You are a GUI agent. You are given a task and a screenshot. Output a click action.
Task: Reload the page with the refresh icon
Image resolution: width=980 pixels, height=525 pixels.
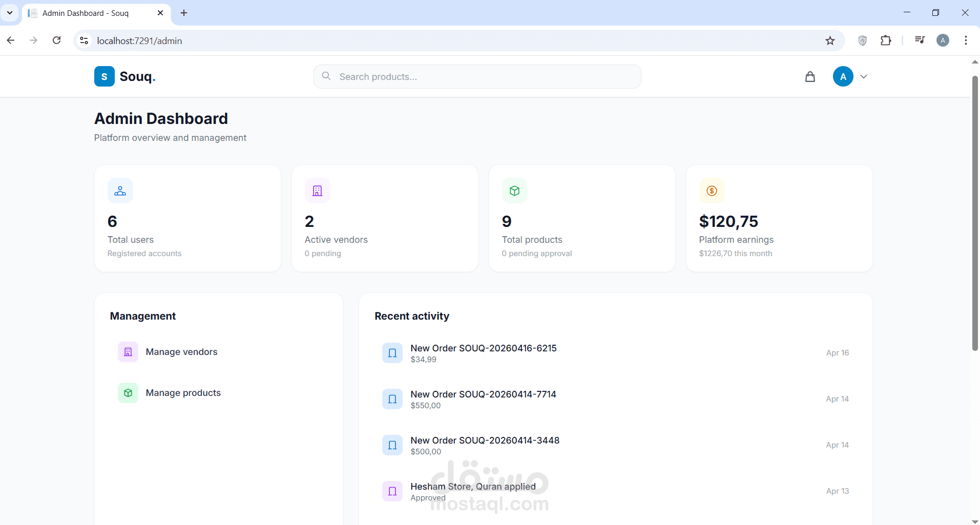(x=57, y=40)
